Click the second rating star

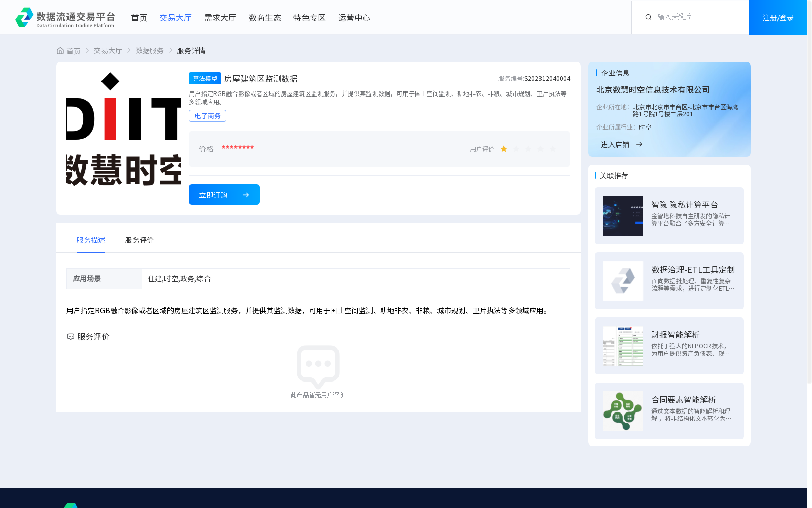(516, 149)
